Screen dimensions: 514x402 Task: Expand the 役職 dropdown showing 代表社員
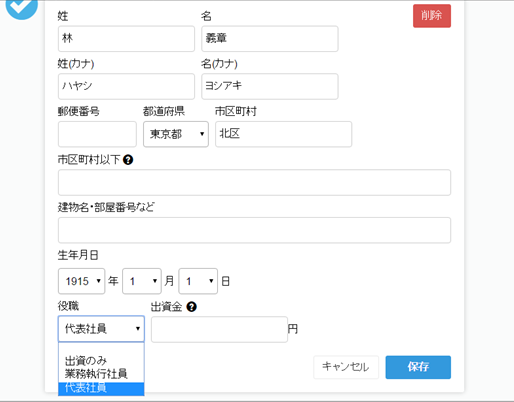point(101,329)
